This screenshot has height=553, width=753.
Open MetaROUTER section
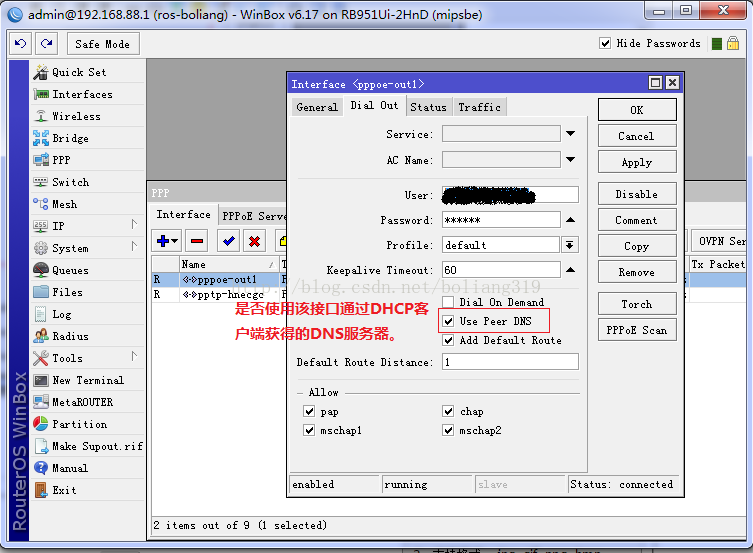pos(88,402)
